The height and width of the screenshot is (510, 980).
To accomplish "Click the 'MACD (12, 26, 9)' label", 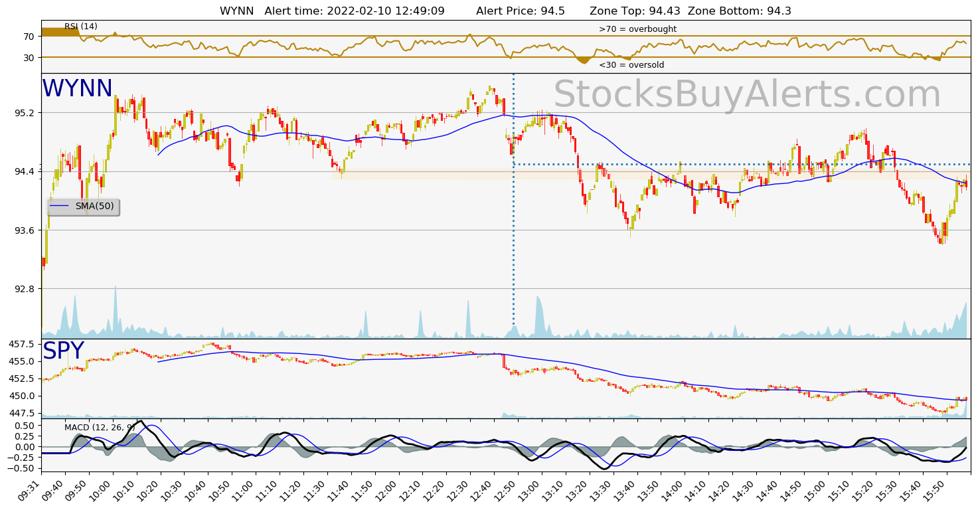I will 100,427.
